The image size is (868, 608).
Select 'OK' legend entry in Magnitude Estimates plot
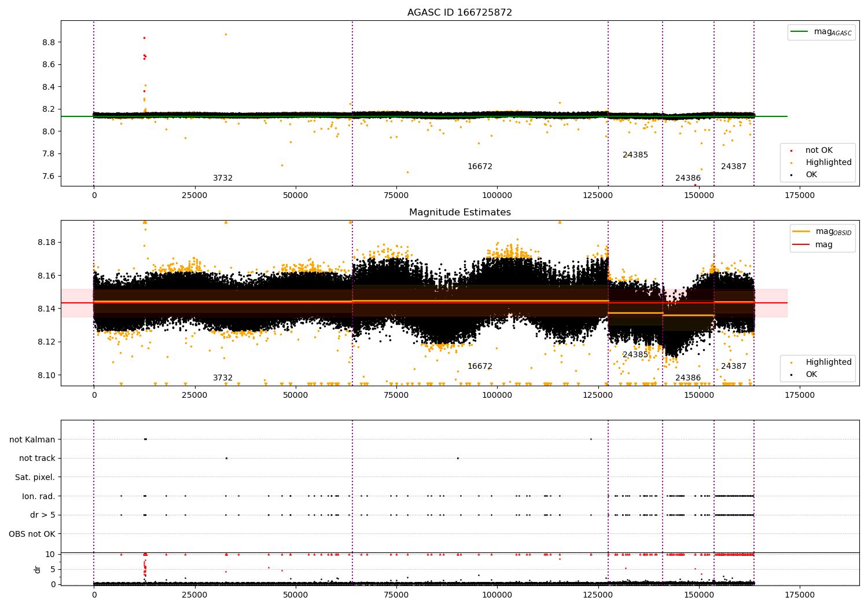click(805, 375)
